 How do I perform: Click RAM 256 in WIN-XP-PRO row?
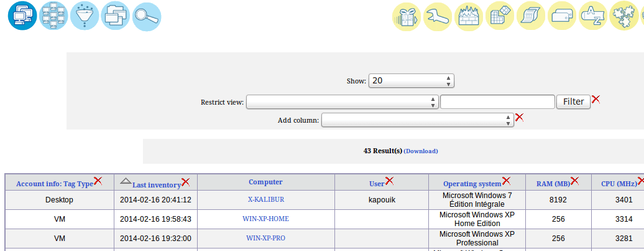558,239
